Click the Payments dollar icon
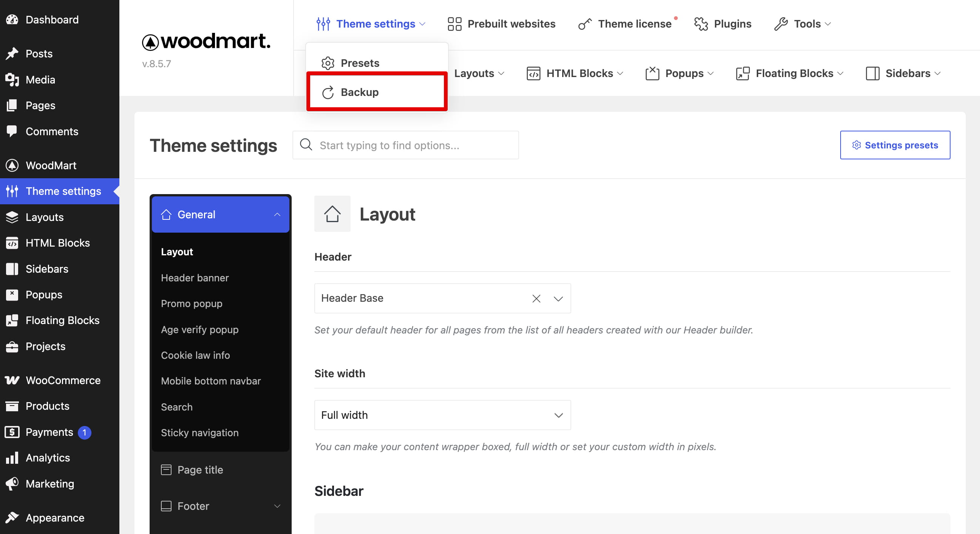 12,432
